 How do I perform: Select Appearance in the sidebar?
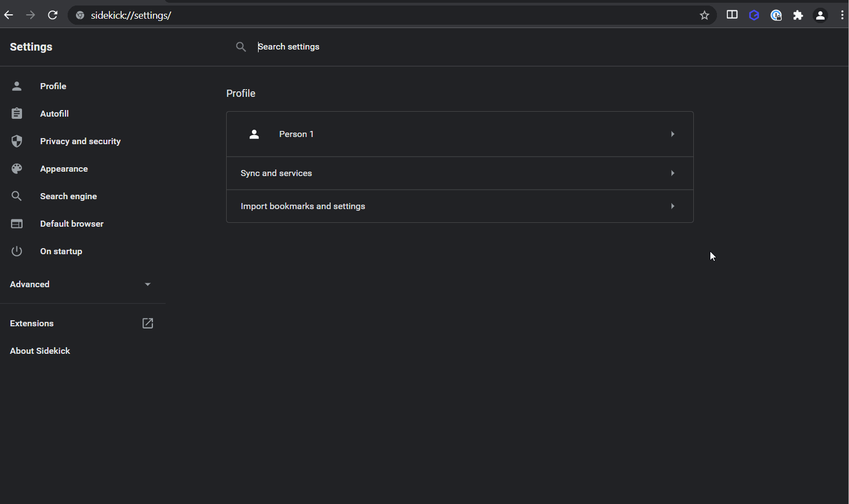pos(64,169)
